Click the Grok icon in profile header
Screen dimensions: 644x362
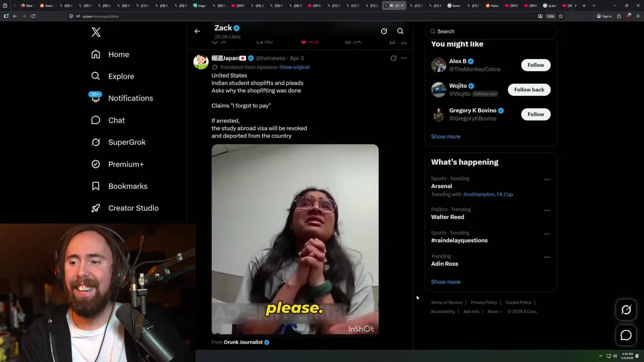[x=384, y=31]
